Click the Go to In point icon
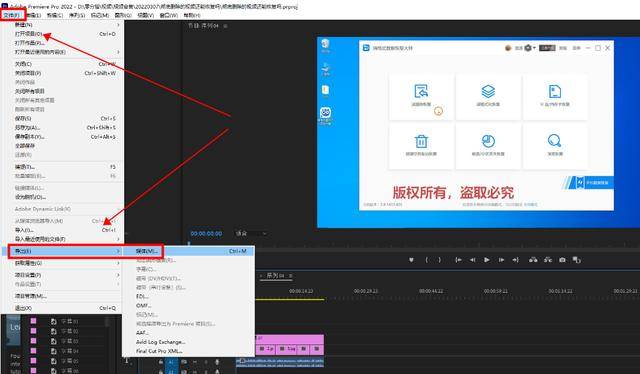This screenshot has height=374, width=640. 458,260
